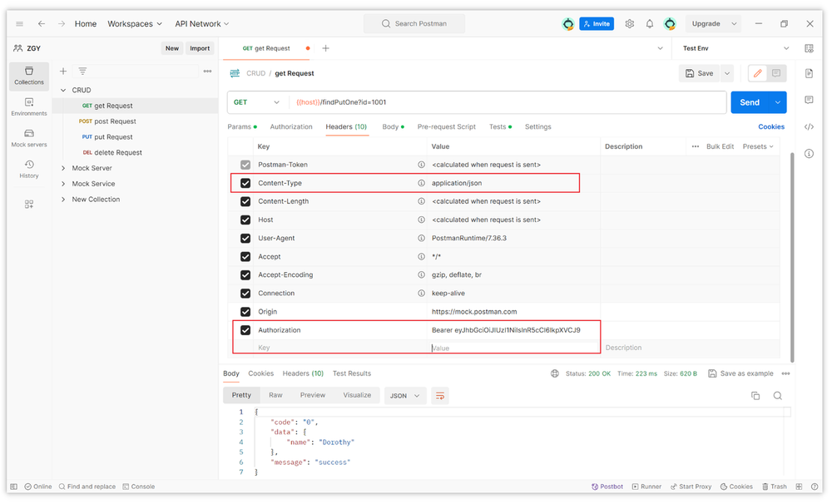Uncheck the User-Agent header checkbox

pyautogui.click(x=245, y=239)
